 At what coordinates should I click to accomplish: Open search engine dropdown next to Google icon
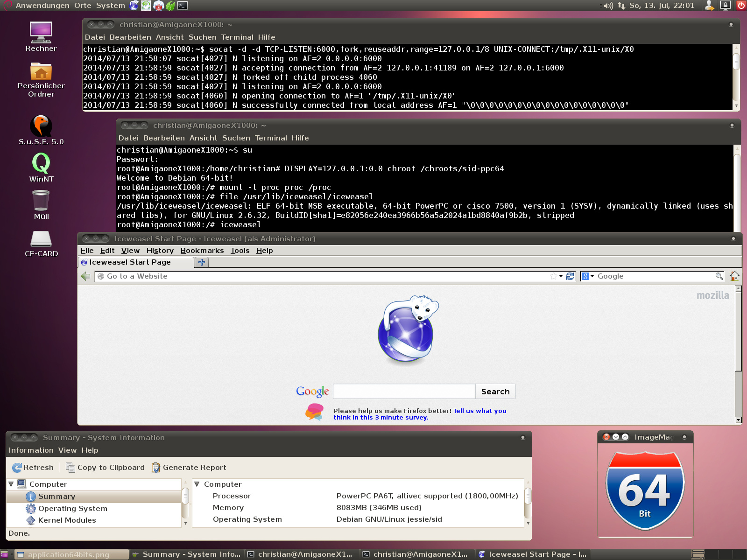coord(592,276)
